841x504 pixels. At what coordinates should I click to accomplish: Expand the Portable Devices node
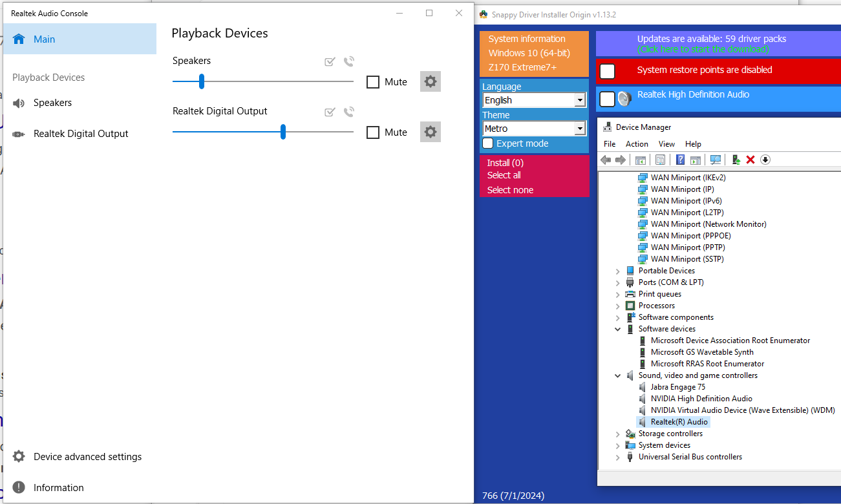tap(618, 271)
